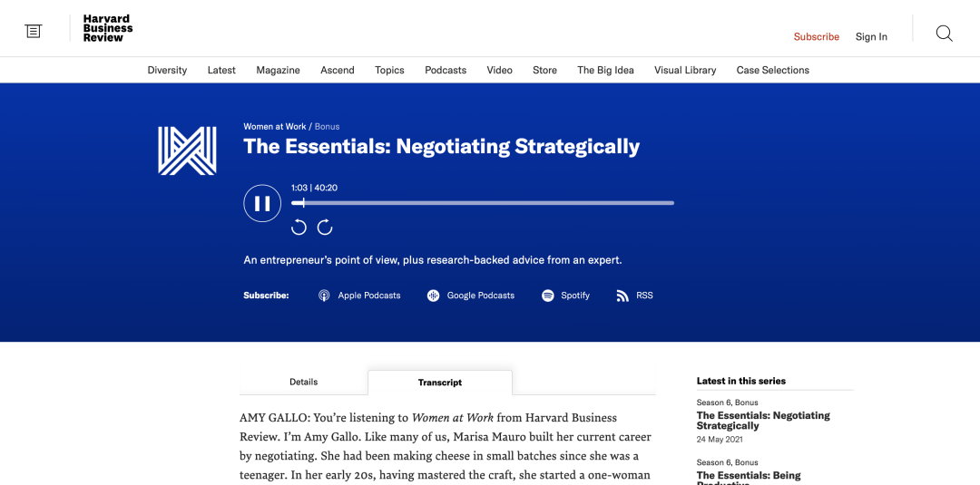Image resolution: width=980 pixels, height=485 pixels.
Task: Click the Sign In link
Action: [871, 37]
